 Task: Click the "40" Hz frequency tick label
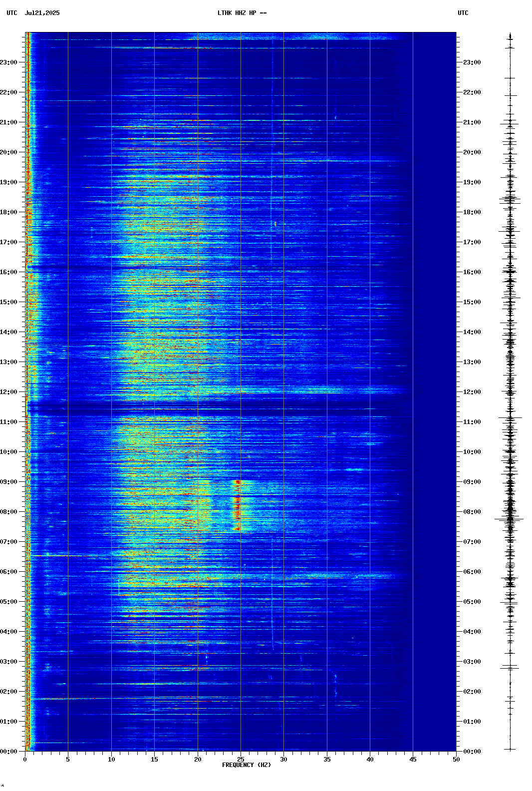coord(370,760)
